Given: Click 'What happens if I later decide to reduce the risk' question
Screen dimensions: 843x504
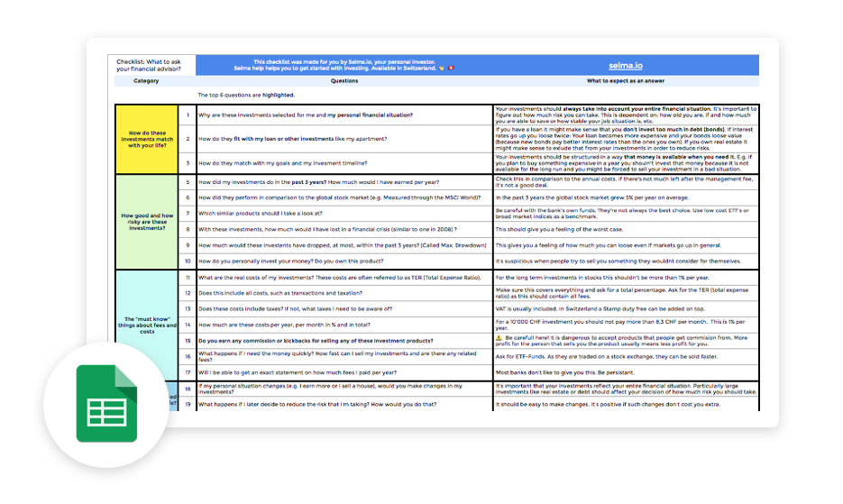Looking at the screenshot, I should pyautogui.click(x=344, y=404).
